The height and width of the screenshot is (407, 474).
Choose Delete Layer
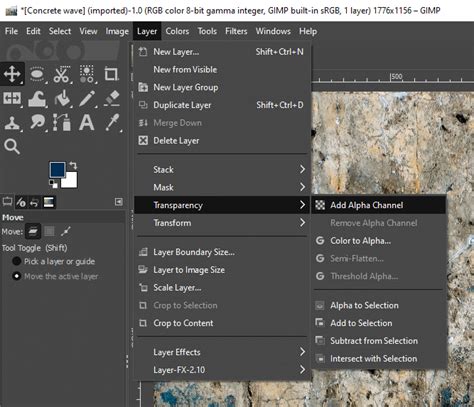coord(222,140)
